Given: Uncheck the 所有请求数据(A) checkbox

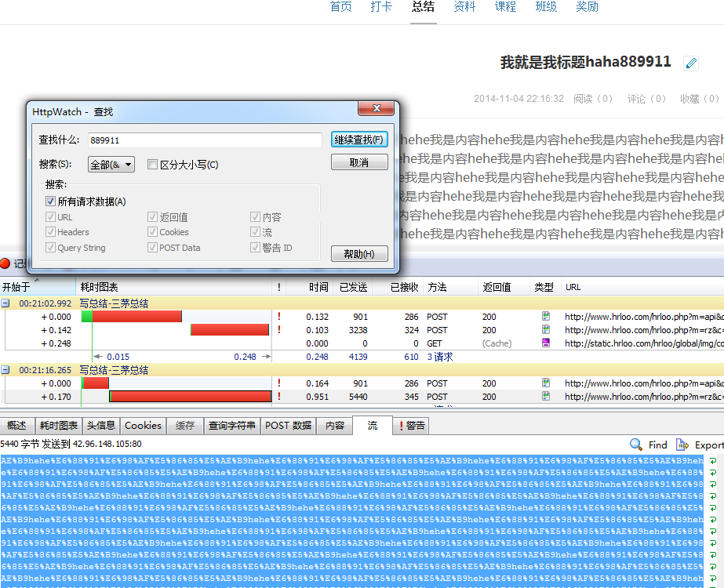Looking at the screenshot, I should tap(51, 201).
